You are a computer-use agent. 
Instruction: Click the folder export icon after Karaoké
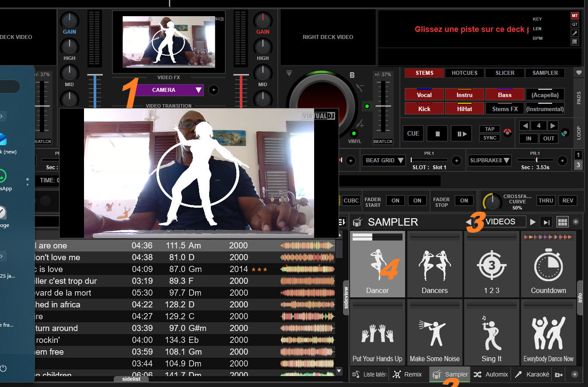(559, 374)
